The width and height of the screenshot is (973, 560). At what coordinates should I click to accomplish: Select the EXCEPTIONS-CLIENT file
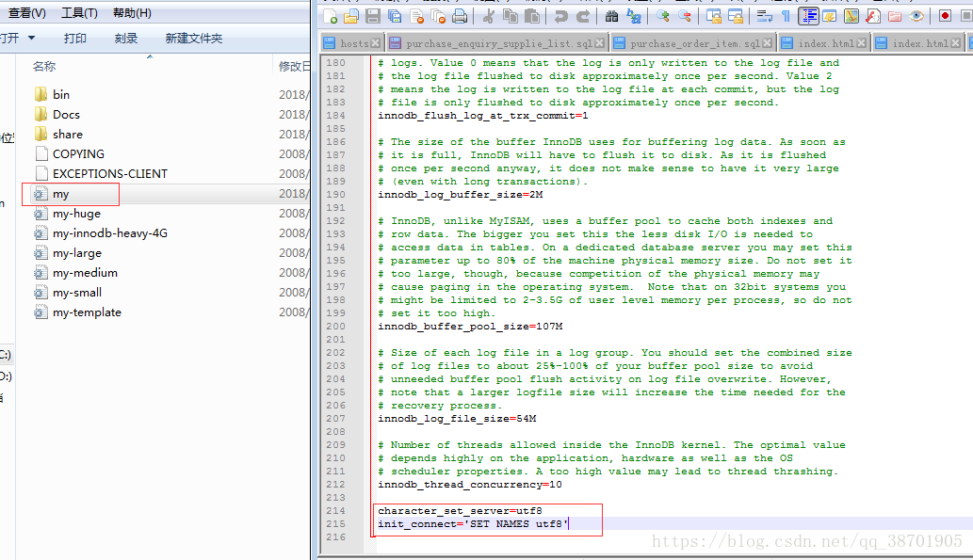[110, 173]
